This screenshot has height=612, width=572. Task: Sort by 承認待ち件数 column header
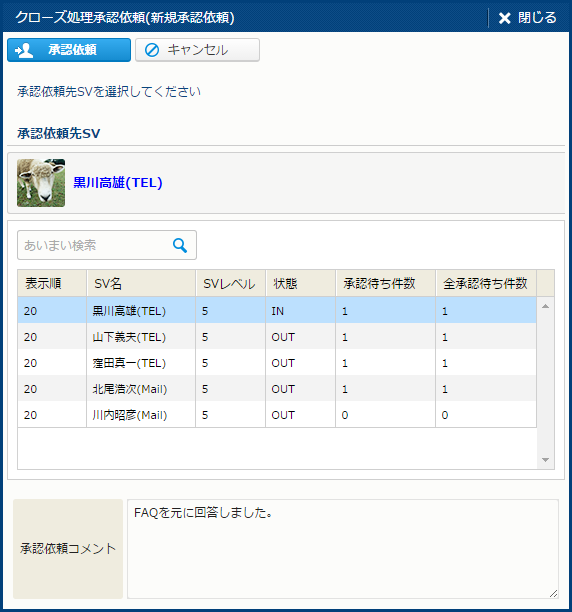coord(385,283)
